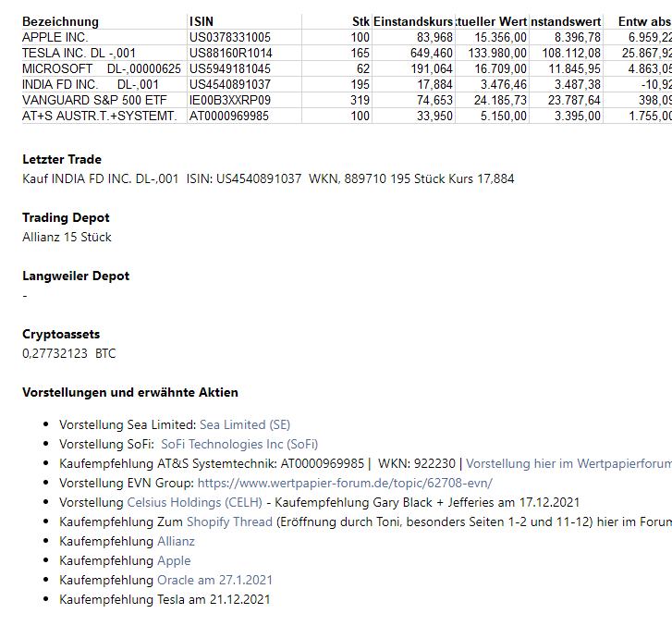This screenshot has width=672, height=638.
Task: Click Kaufempfehlung Tesla am 21.12.2021 text
Action: pyautogui.click(x=165, y=599)
